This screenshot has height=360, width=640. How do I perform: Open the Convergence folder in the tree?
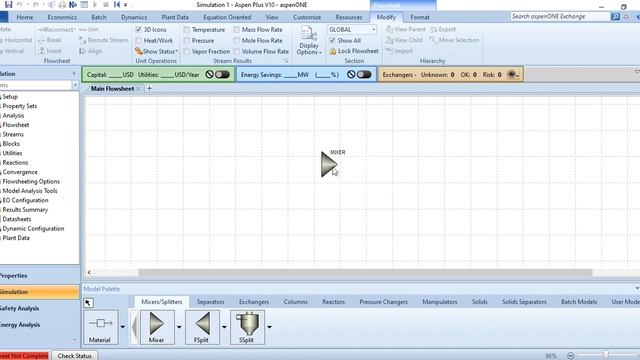pyautogui.click(x=20, y=172)
